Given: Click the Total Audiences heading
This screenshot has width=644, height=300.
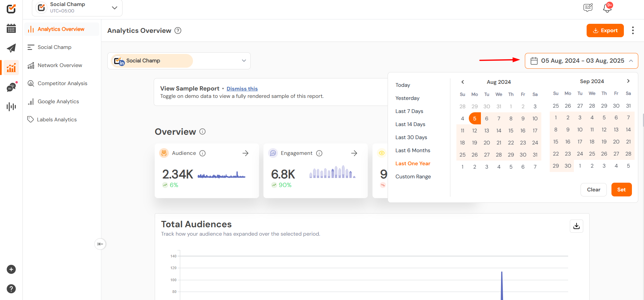Looking at the screenshot, I should click(x=196, y=224).
